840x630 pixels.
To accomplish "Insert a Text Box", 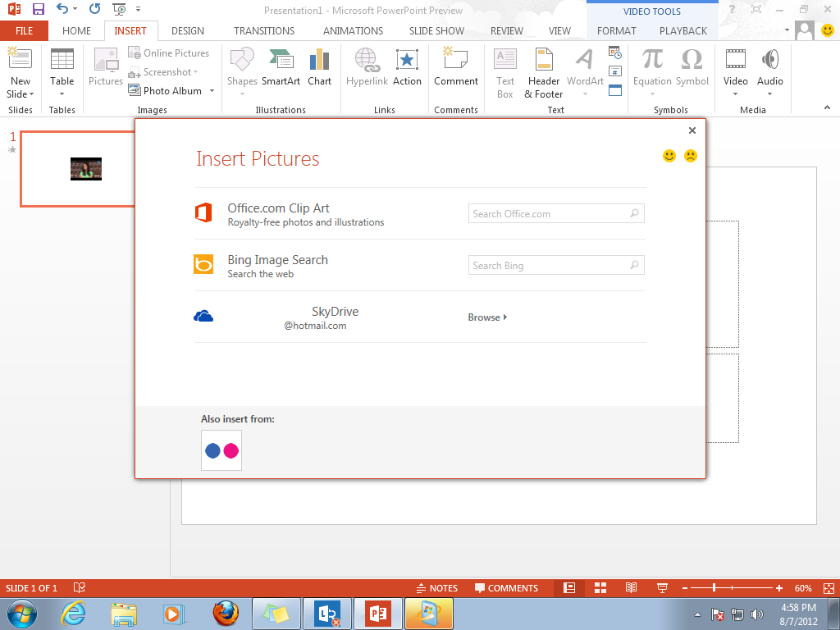I will click(504, 72).
